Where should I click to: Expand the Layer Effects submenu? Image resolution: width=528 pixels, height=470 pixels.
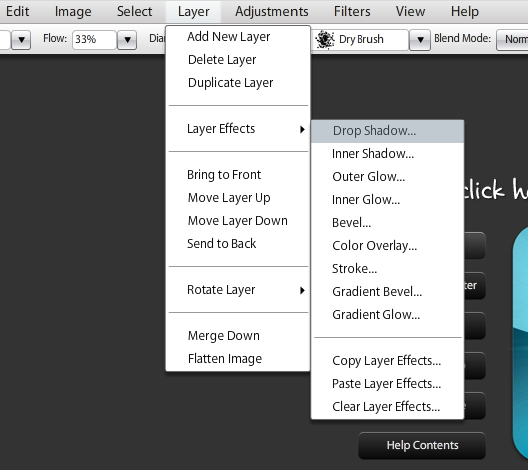pos(238,129)
